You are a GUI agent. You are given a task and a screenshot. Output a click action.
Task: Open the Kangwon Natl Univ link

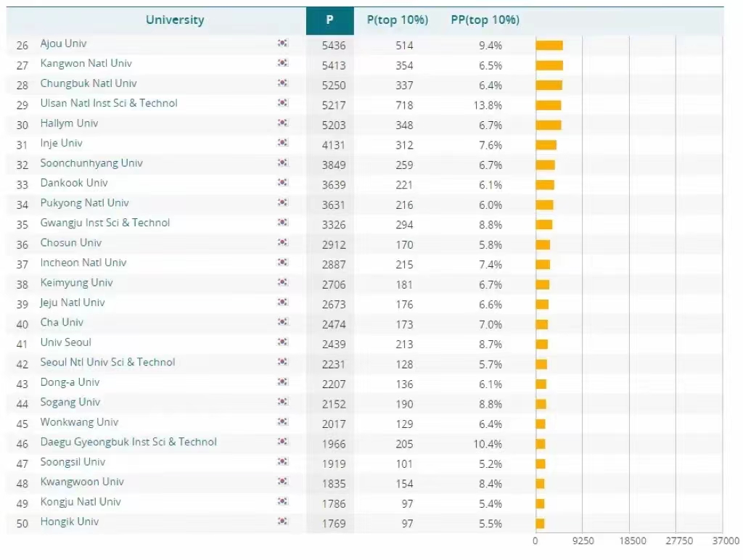click(x=86, y=64)
